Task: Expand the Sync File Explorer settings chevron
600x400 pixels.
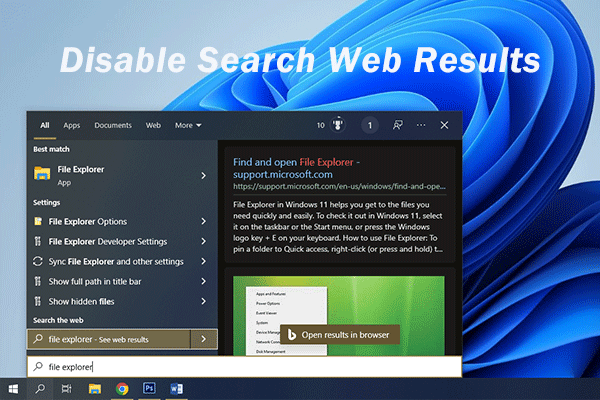Action: tap(204, 261)
